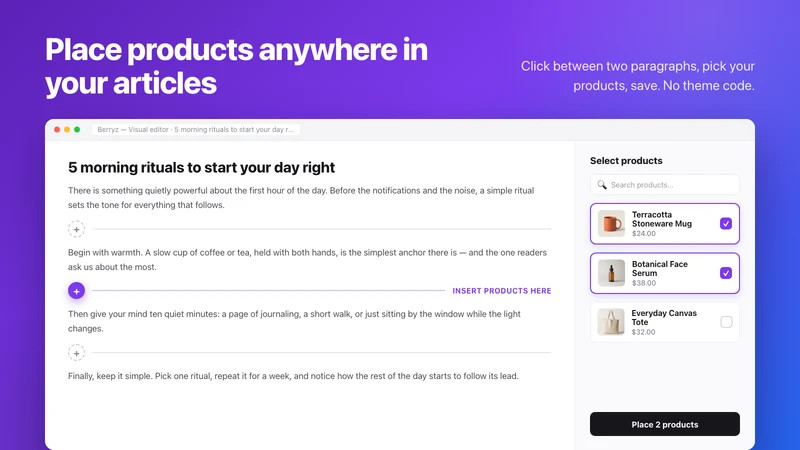Uncheck the Botanical Face Serum checkbox
The width and height of the screenshot is (800, 450).
pos(726,273)
